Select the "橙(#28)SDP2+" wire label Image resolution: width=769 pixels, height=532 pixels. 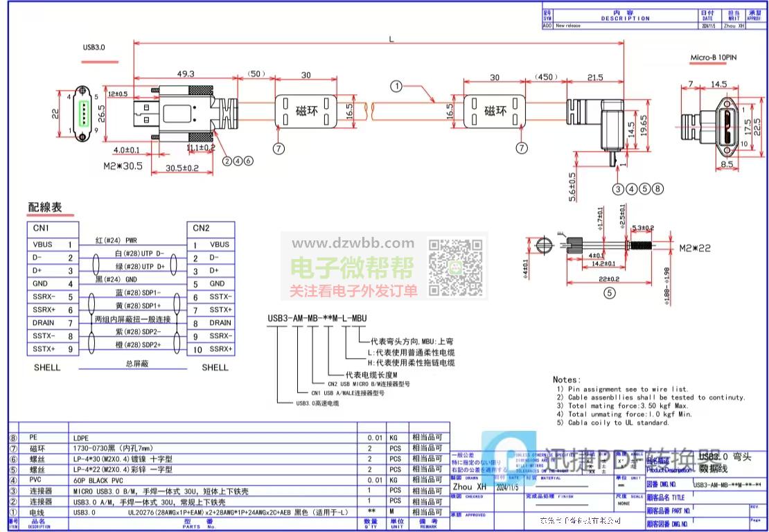[x=138, y=345]
